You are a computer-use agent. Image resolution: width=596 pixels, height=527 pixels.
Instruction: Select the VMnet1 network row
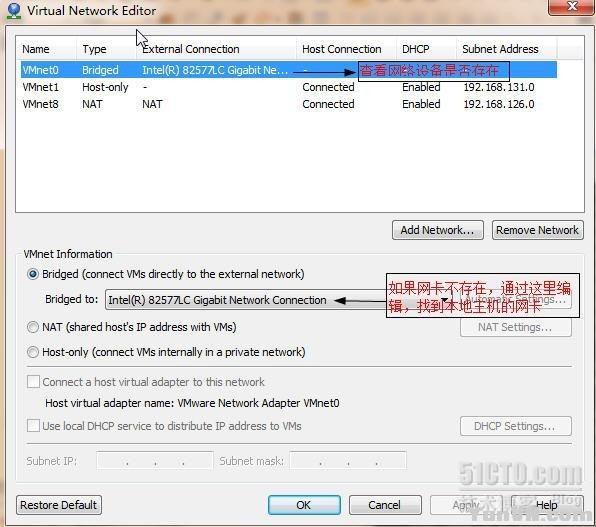pos(288,87)
